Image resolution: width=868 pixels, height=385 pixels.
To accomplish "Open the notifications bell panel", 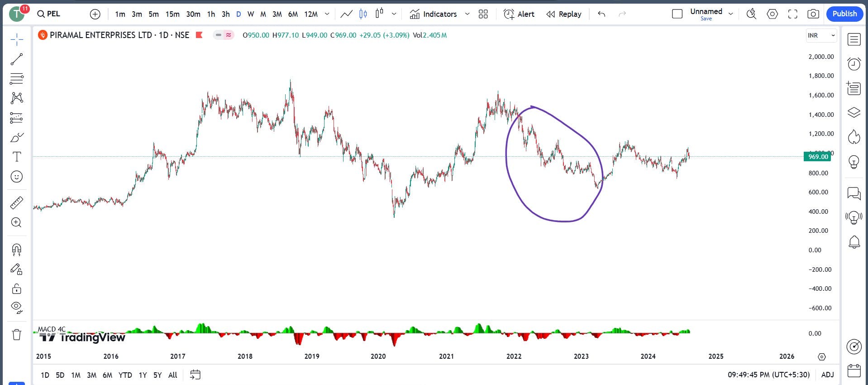I will tap(854, 242).
